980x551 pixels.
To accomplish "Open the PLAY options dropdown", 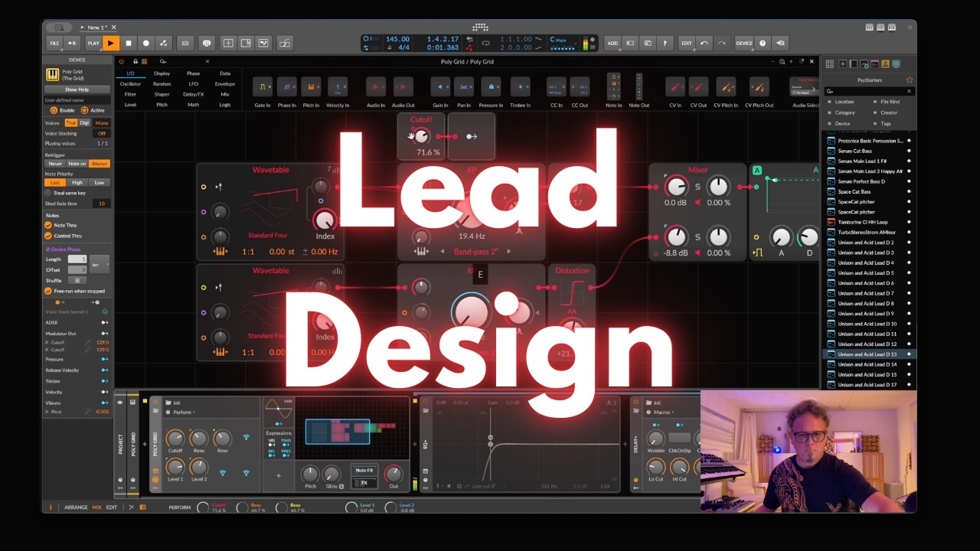I will coord(93,44).
